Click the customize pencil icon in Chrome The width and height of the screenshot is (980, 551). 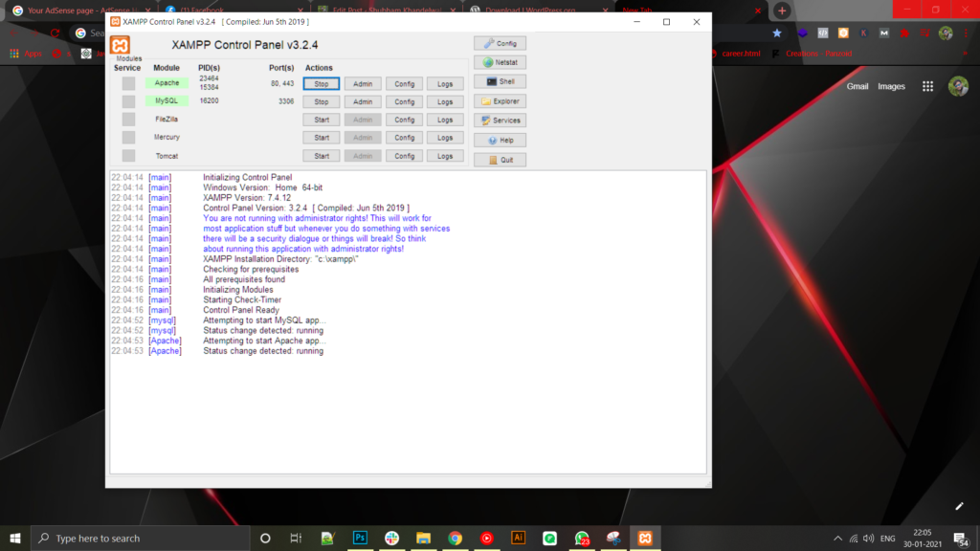[x=959, y=506]
